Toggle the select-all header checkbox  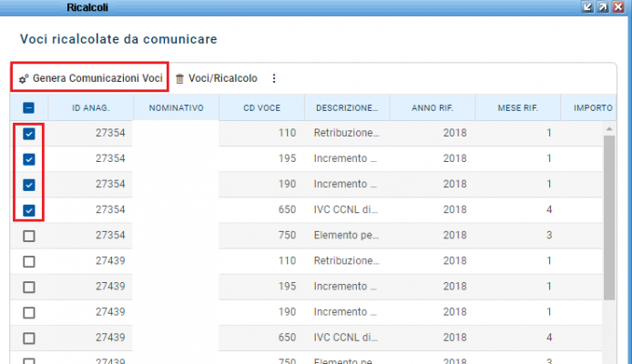28,107
